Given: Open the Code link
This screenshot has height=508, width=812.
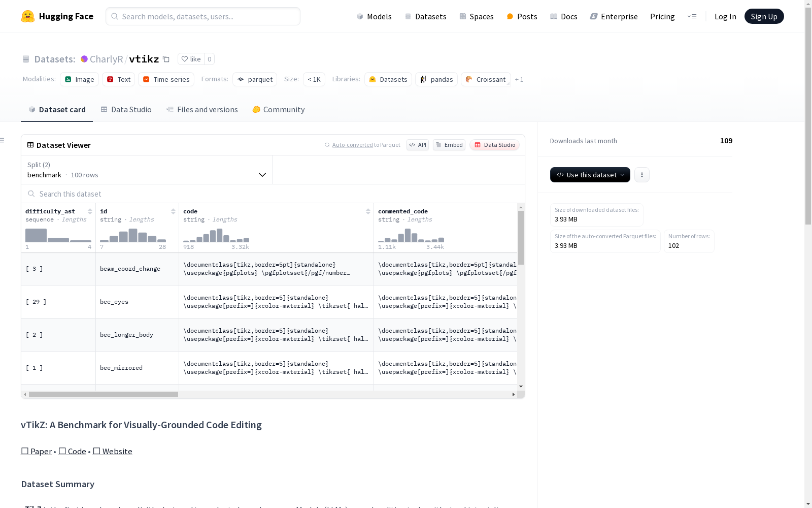Looking at the screenshot, I should tap(72, 451).
